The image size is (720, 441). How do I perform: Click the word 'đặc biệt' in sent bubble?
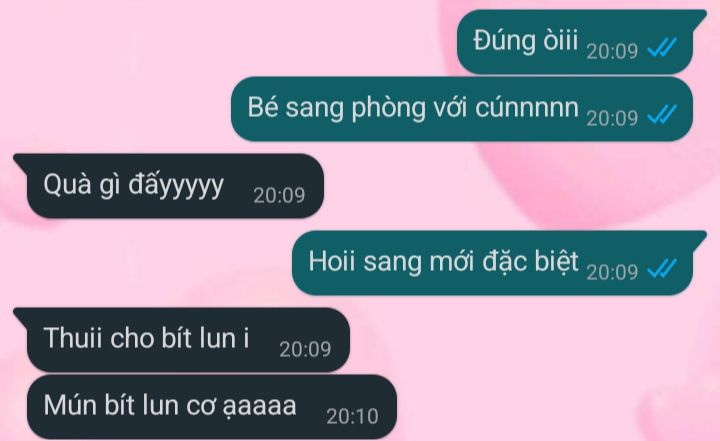[530, 262]
